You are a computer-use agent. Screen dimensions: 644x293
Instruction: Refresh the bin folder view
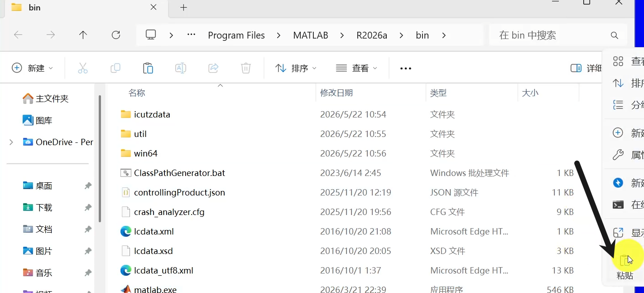pos(116,35)
